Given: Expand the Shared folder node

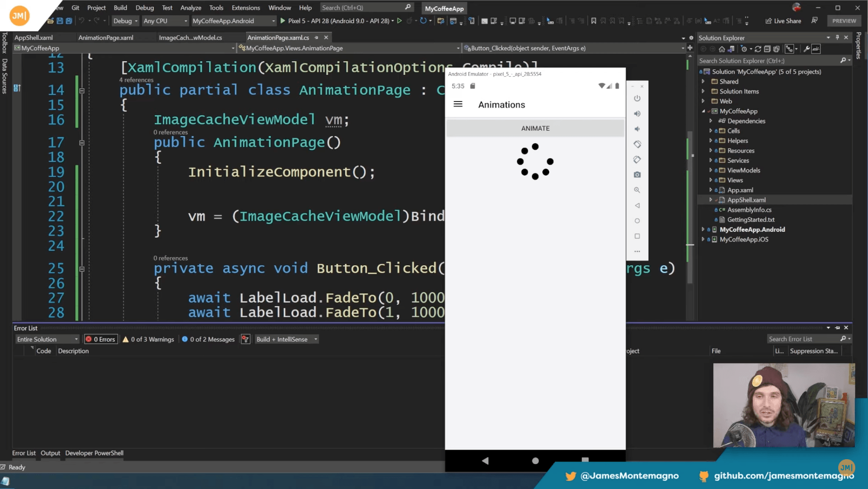Looking at the screenshot, I should coord(703,81).
